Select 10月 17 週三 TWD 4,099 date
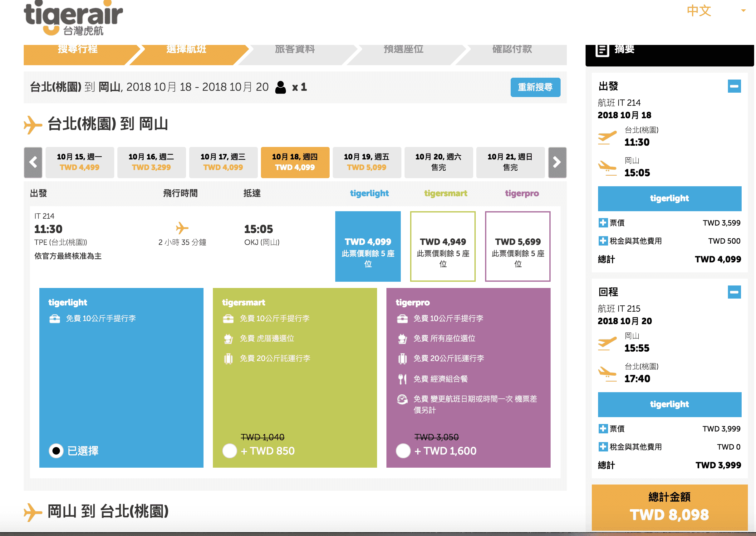 click(223, 162)
